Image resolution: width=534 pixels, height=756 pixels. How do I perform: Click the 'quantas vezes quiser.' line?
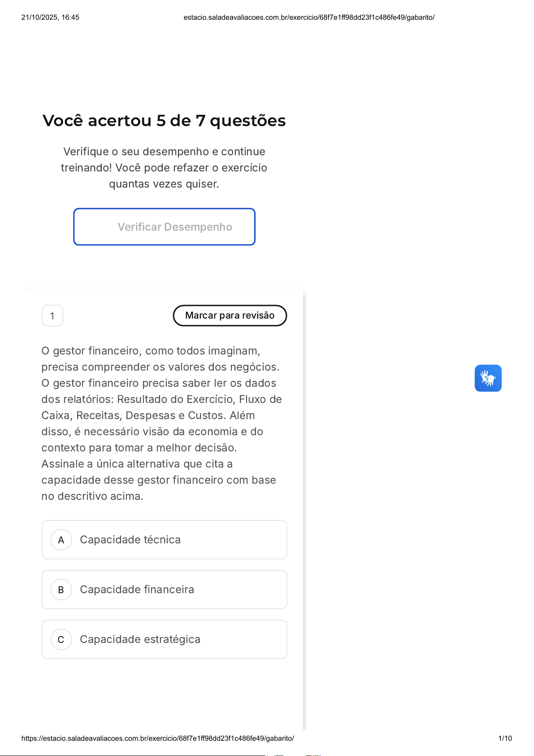tap(164, 184)
